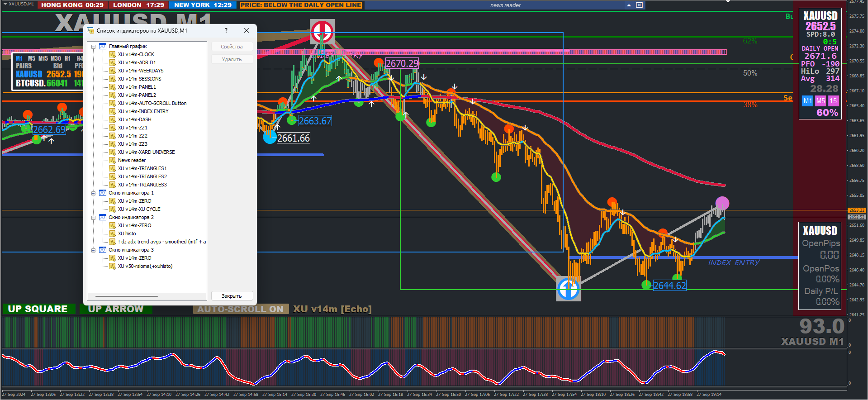Click the chart icon of Окно индикатора 2
Viewport: 868px width, 400px height.
[103, 217]
